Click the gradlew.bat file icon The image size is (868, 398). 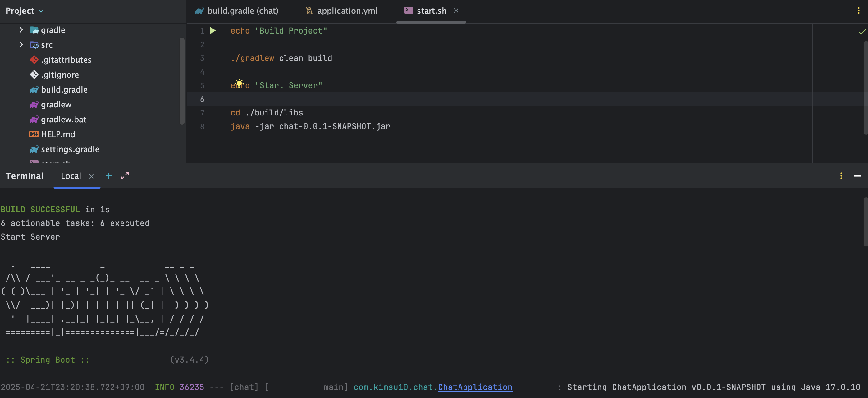coord(34,119)
